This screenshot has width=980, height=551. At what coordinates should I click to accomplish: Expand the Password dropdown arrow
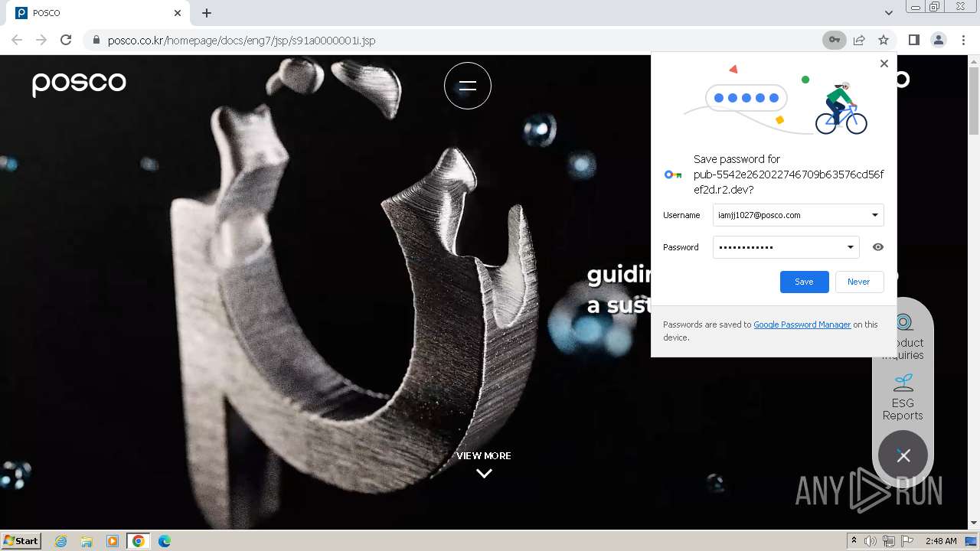(851, 247)
